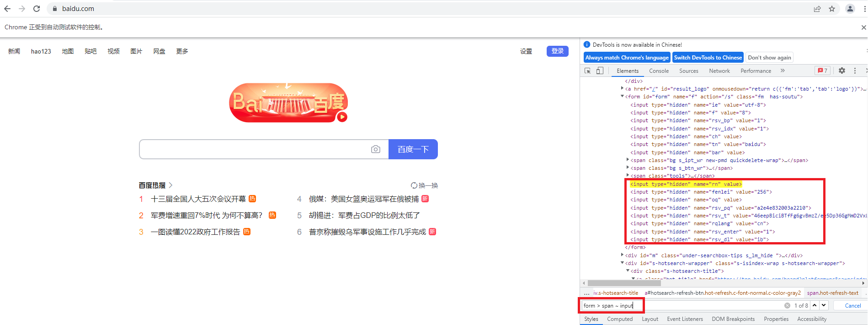Bookmark this page with the star icon
Image resolution: width=868 pixels, height=325 pixels.
coord(832,9)
